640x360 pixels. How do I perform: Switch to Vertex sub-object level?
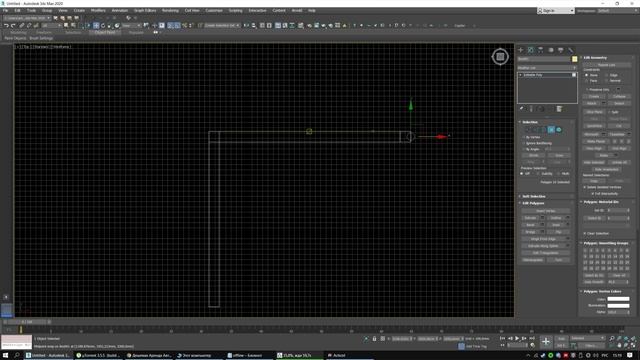pyautogui.click(x=528, y=130)
